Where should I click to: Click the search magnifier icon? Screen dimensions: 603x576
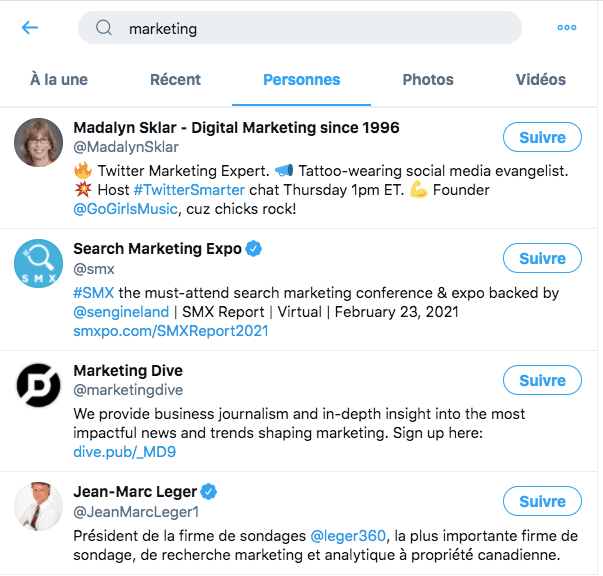coord(104,28)
